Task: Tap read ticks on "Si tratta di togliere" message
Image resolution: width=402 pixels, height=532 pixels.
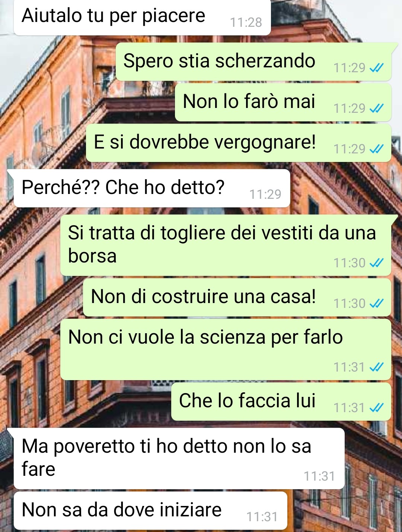Action: [x=376, y=263]
